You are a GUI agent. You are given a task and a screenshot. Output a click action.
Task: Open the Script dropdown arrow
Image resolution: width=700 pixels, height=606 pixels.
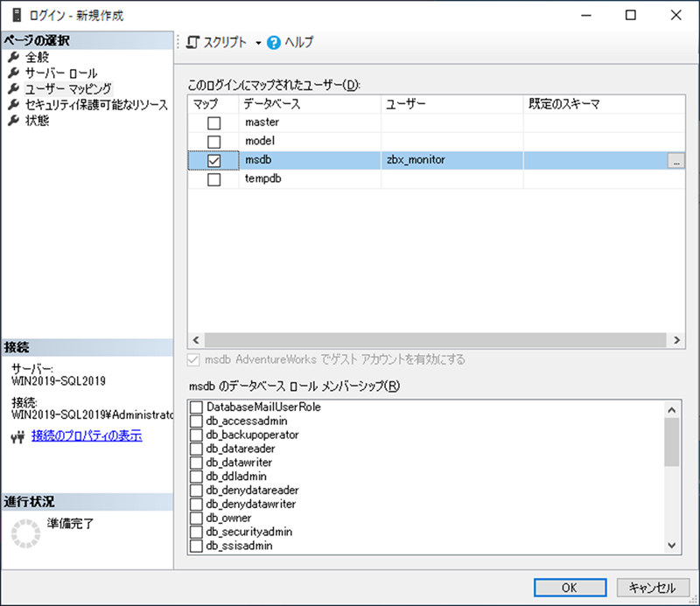pyautogui.click(x=258, y=43)
